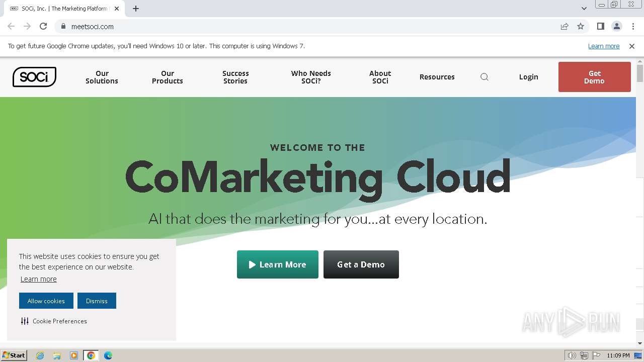Open the website search magnifier icon

click(485, 77)
